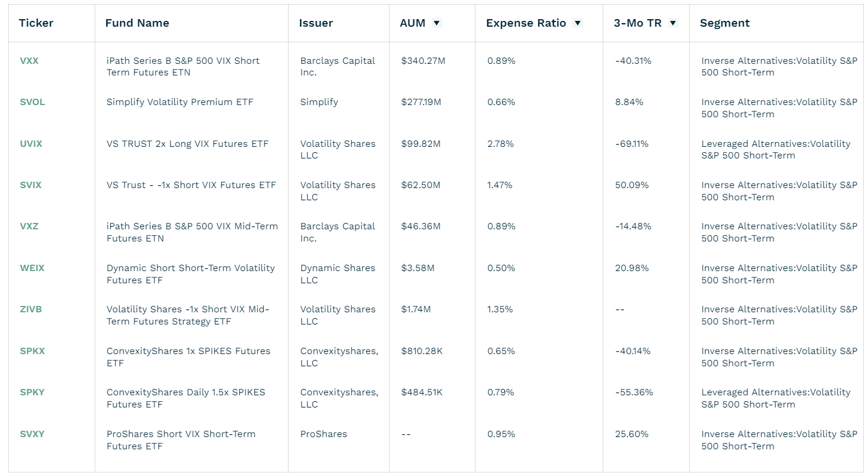868x476 pixels.
Task: Sort table by the Ticker column header
Action: (x=37, y=23)
